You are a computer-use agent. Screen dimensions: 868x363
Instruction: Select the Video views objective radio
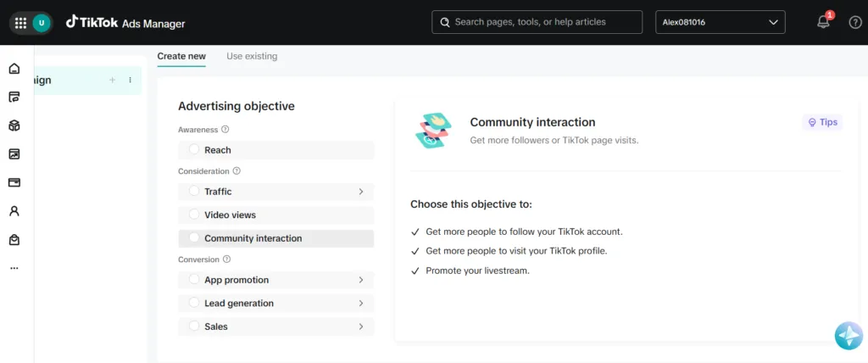(194, 214)
